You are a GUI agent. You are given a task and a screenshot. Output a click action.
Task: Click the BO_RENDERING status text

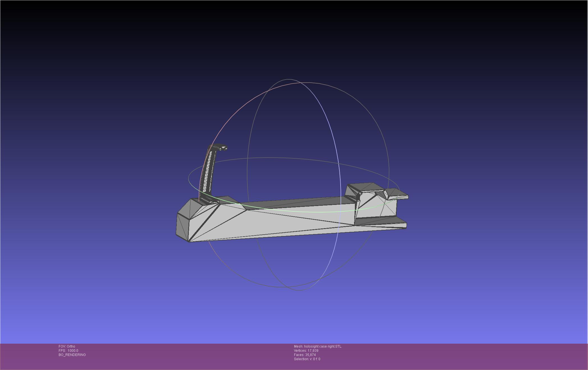(72, 355)
